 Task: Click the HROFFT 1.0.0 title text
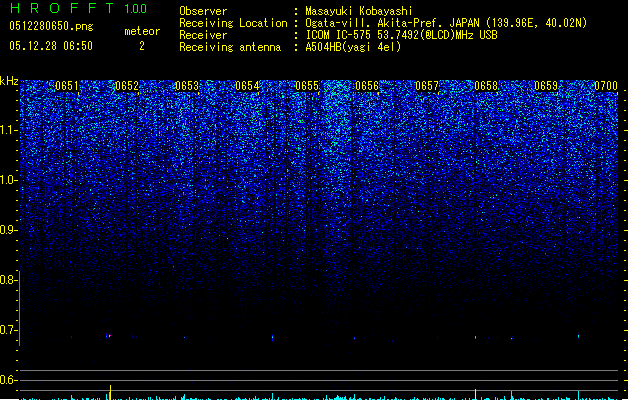tap(78, 8)
